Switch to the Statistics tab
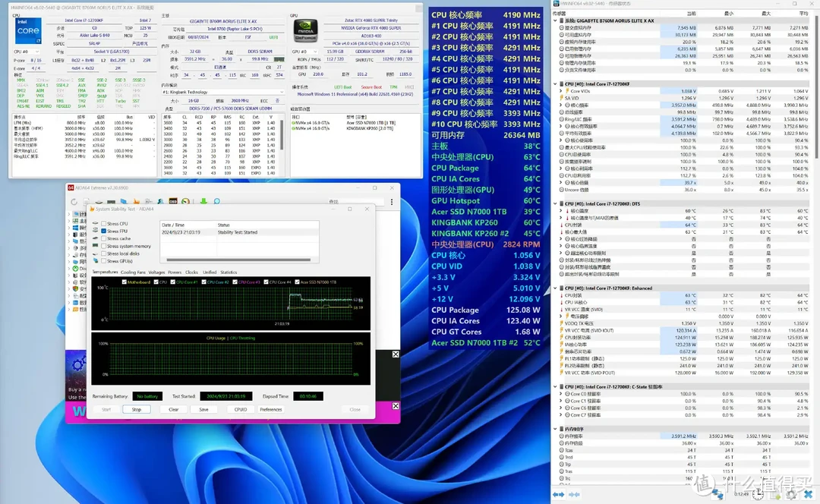The width and height of the screenshot is (820, 504). click(x=229, y=272)
